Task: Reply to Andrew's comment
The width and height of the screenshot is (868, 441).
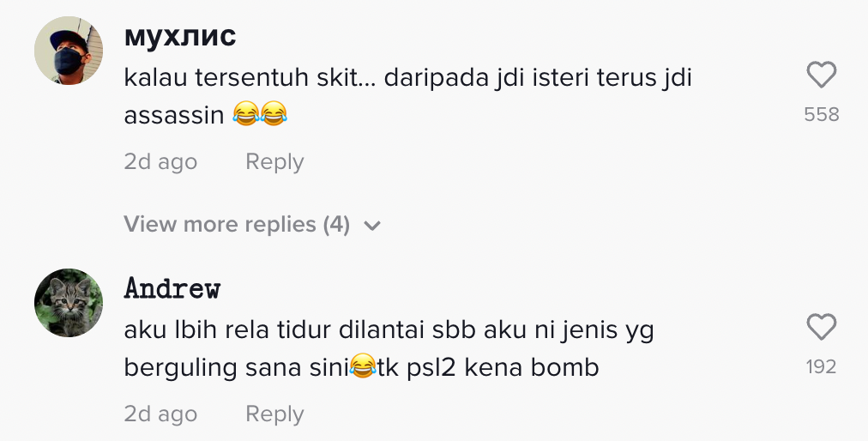Action: coord(274,414)
